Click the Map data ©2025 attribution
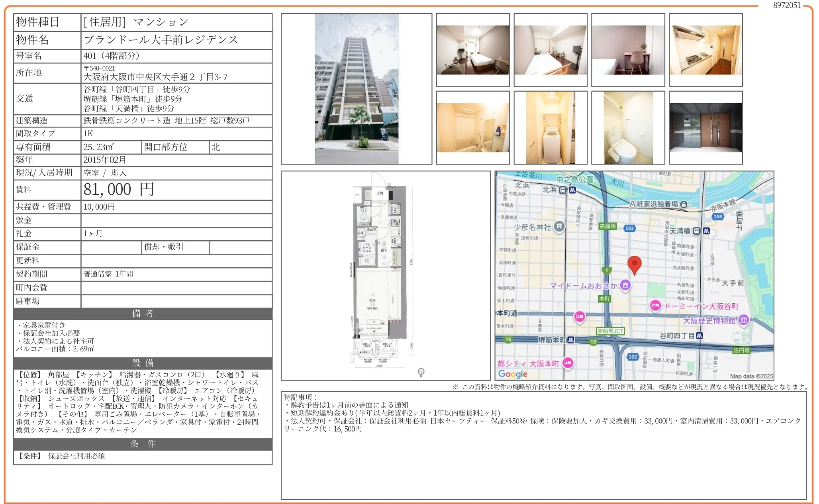This screenshot has width=819, height=504. pyautogui.click(x=751, y=376)
